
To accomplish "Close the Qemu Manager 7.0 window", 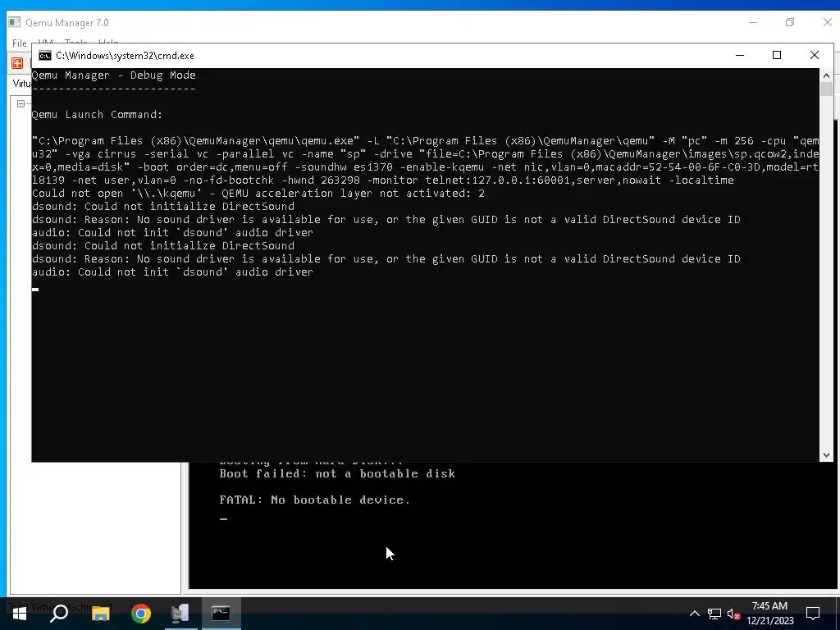I will 827,22.
